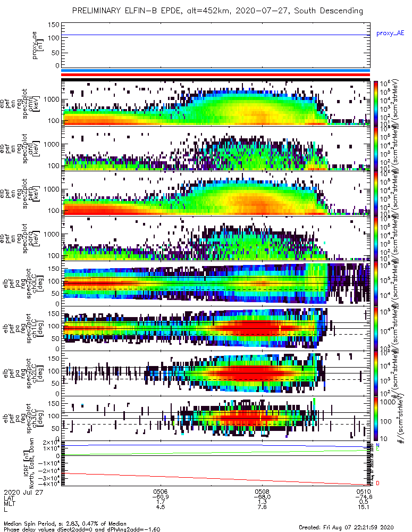
Task: Click the LAT value -68.0
Action: point(262,497)
